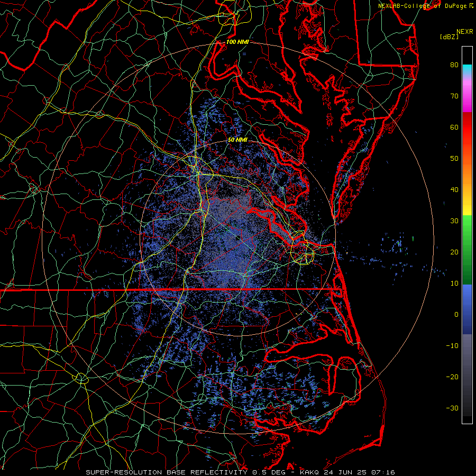Click the 80 value on dBZ scale
This screenshot has height=476, width=476.
[454, 65]
